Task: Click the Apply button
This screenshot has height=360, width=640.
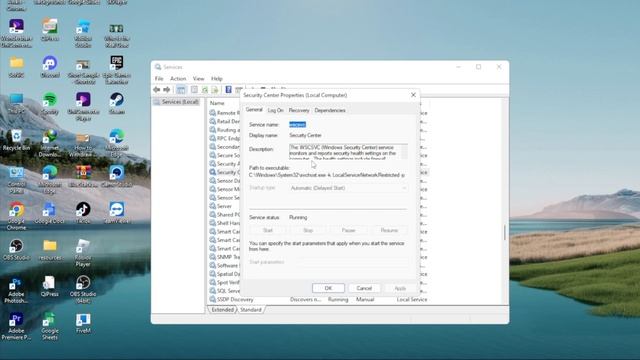Action: tap(400, 288)
